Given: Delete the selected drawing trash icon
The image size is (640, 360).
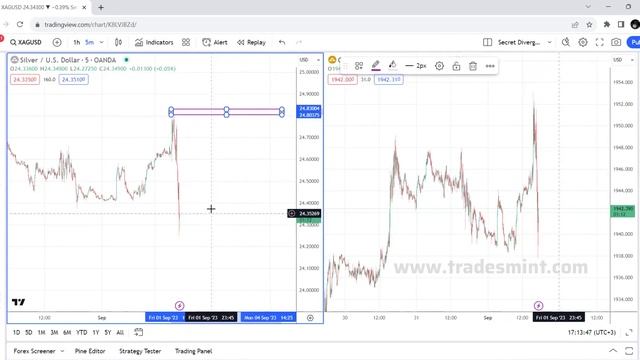Looking at the screenshot, I should tap(473, 66).
